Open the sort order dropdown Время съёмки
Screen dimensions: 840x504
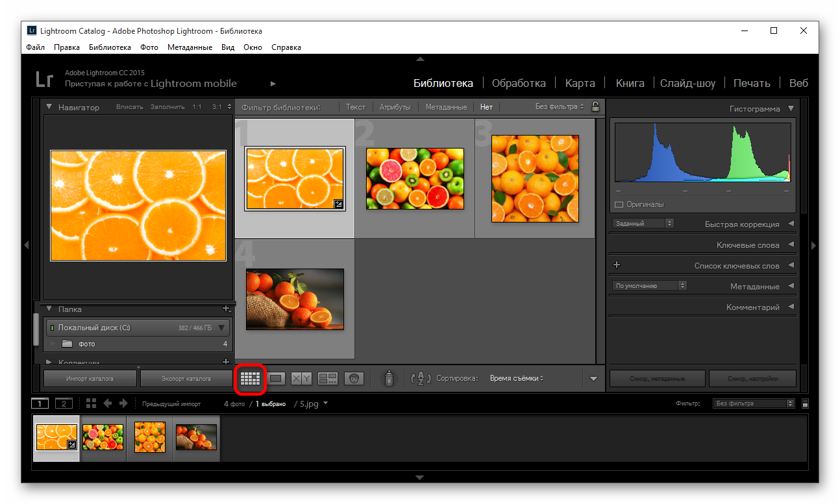click(517, 378)
